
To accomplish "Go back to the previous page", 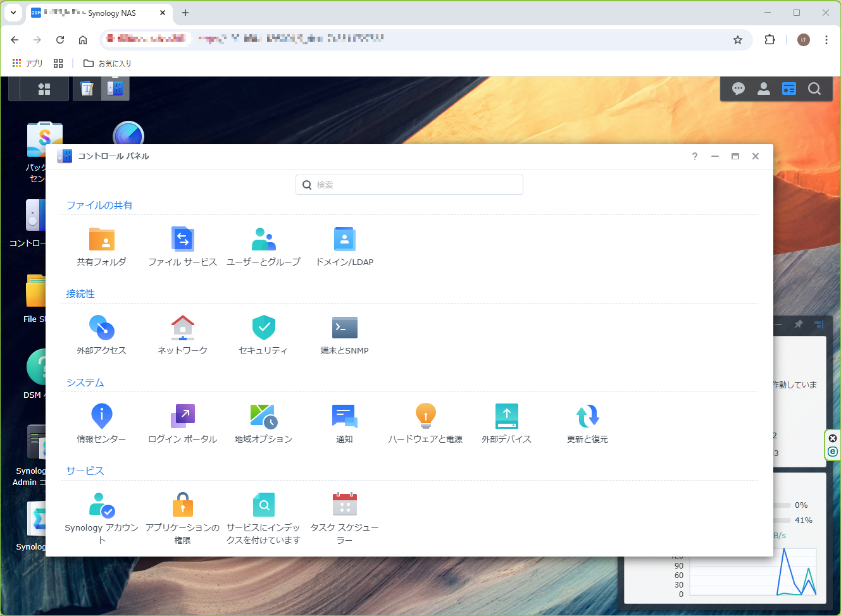I will coord(15,40).
